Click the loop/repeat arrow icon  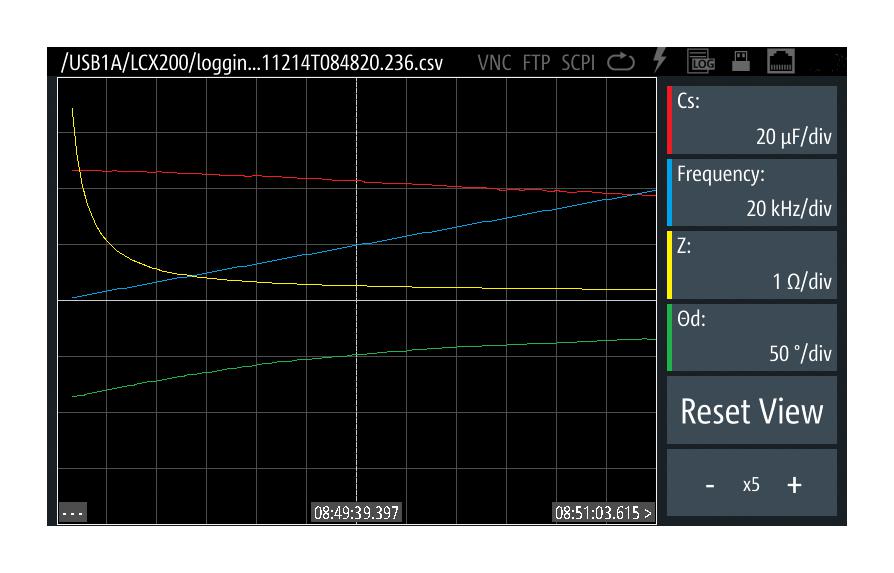(x=620, y=63)
